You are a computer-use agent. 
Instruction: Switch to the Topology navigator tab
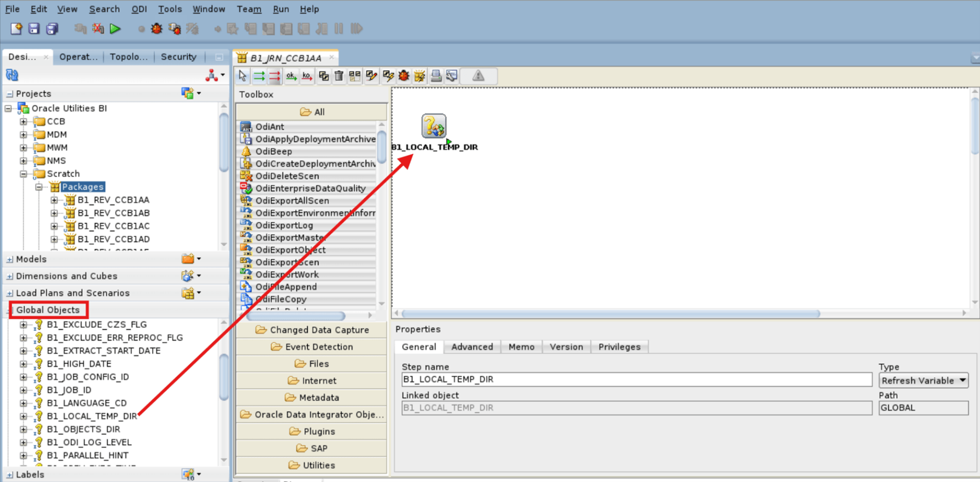pyautogui.click(x=128, y=57)
